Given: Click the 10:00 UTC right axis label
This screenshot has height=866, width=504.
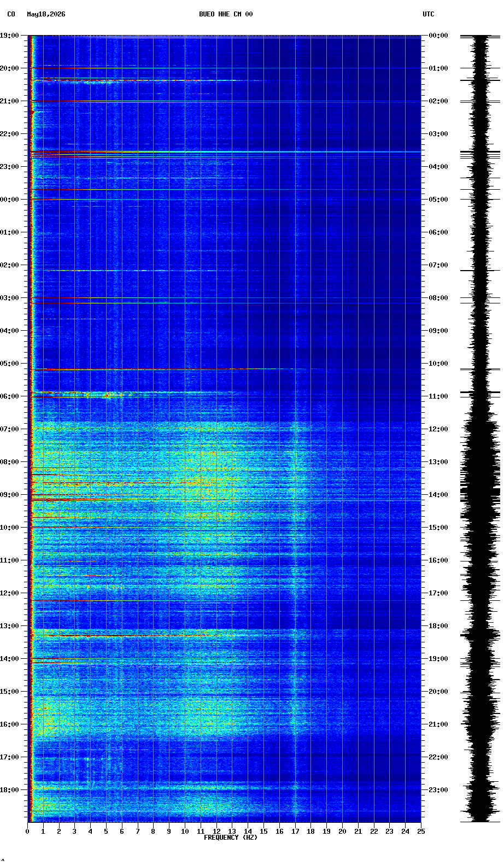Looking at the screenshot, I should 438,364.
